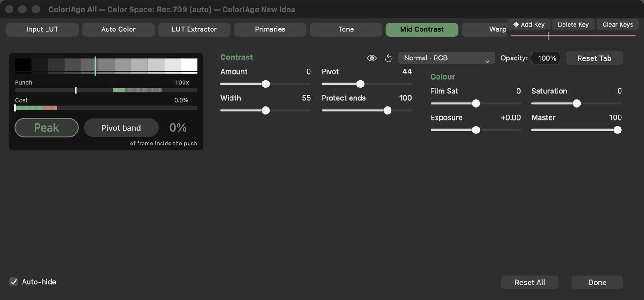Click the Master slider handle
This screenshot has height=300, width=644.
[617, 130]
